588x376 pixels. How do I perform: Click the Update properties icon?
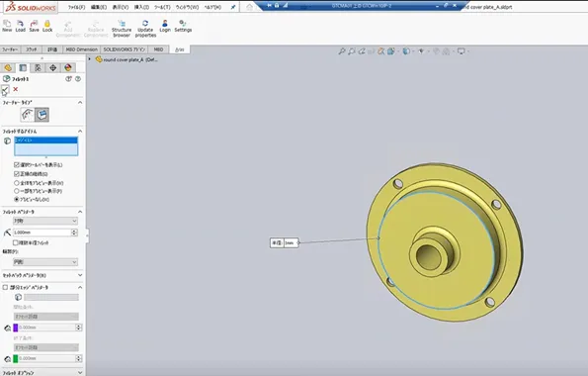click(x=145, y=29)
